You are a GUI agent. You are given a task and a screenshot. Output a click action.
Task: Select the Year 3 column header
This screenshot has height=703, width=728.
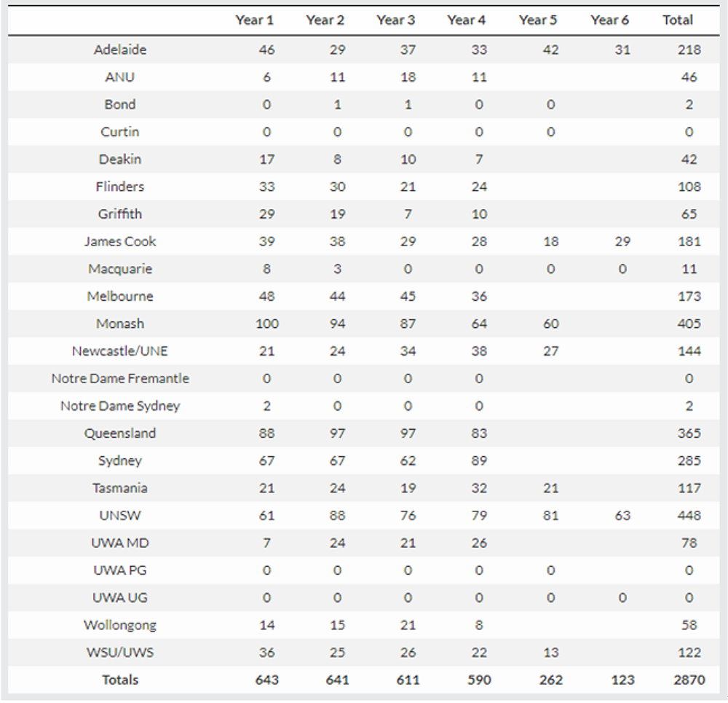[395, 20]
